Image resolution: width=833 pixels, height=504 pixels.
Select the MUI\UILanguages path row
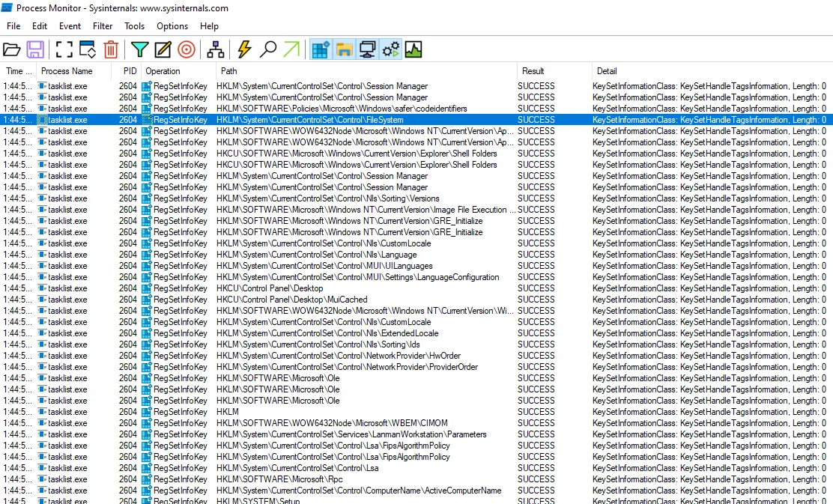[x=416, y=266]
